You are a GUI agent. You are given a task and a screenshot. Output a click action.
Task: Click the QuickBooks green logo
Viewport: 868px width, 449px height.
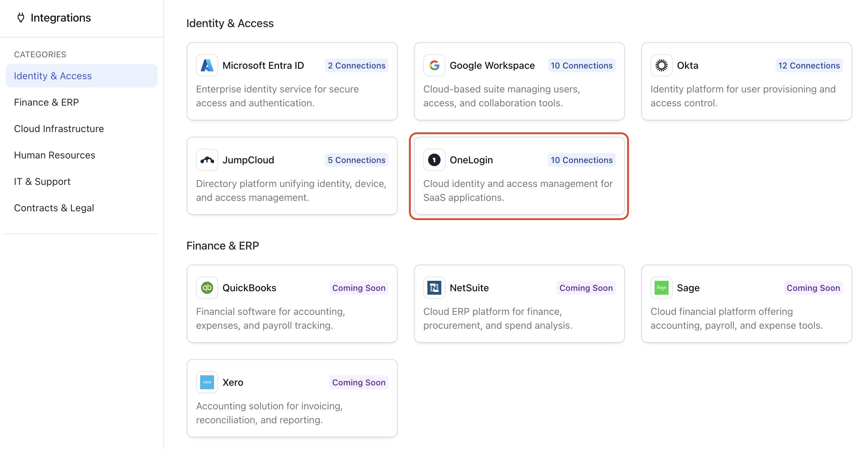click(207, 288)
